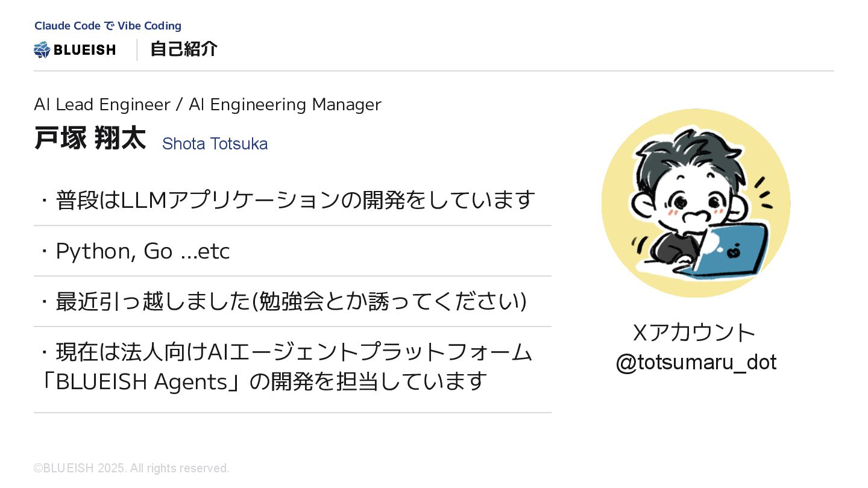Click the ©BLUEISH 2025 copyright footer

pos(131,468)
